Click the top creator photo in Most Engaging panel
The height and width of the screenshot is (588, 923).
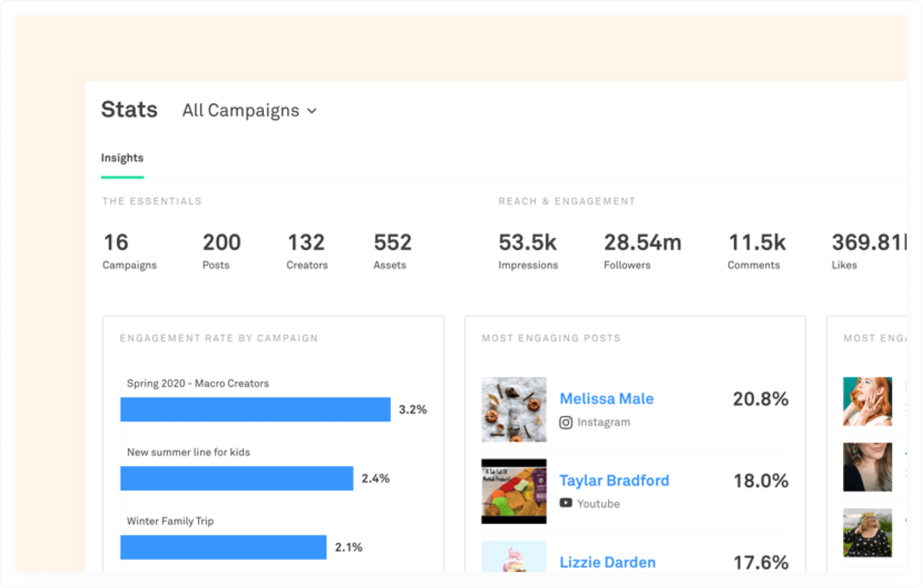(867, 399)
